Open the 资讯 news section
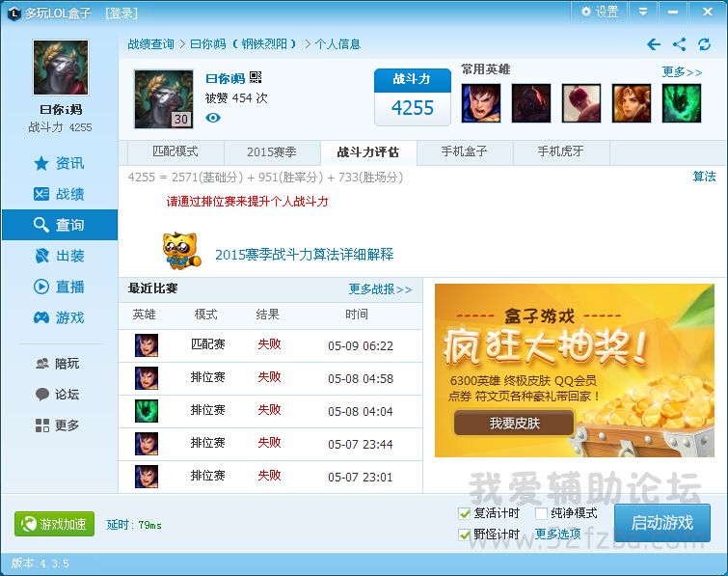728x576 pixels. coord(59,163)
